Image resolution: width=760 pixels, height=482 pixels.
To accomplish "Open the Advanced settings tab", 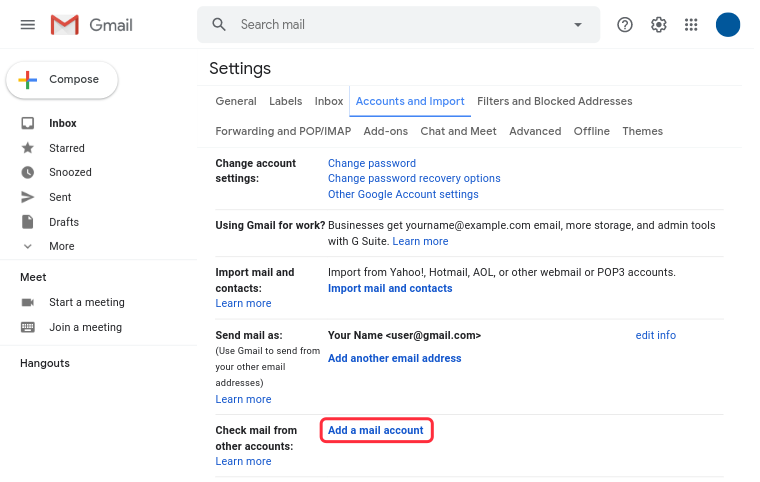I will 535,131.
